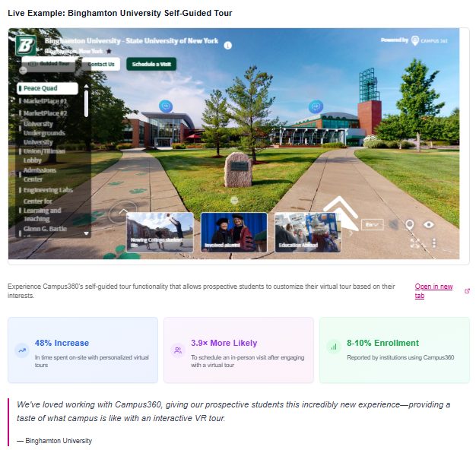Screen dimensions: 476x450
Task: Open the Newing College student life thumbnail
Action: click(160, 233)
